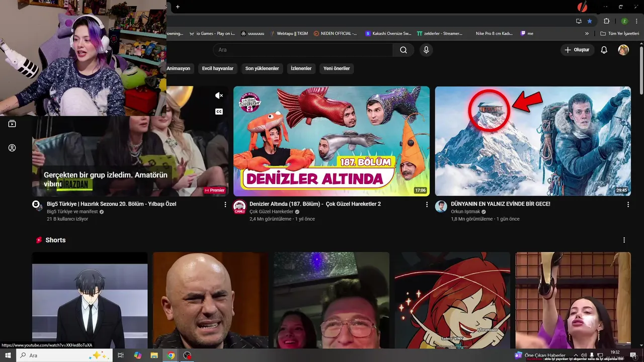644x362 pixels.
Task: Open the Denizler Altında video thumbnail
Action: tap(332, 141)
